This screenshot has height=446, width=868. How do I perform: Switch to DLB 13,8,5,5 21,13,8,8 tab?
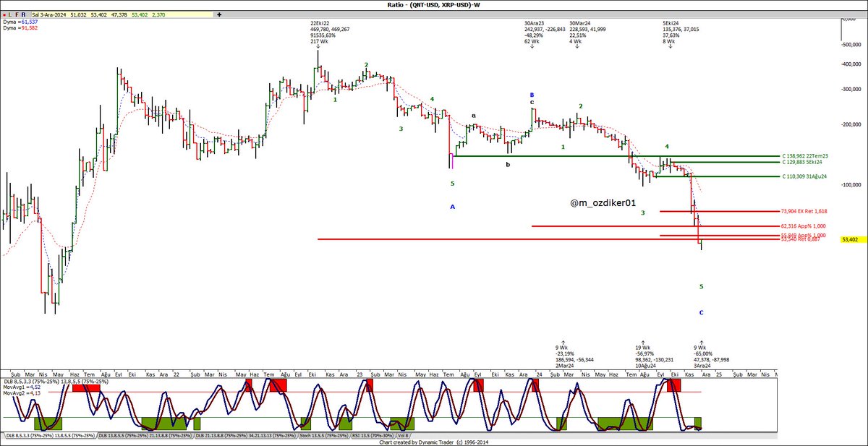click(x=145, y=436)
